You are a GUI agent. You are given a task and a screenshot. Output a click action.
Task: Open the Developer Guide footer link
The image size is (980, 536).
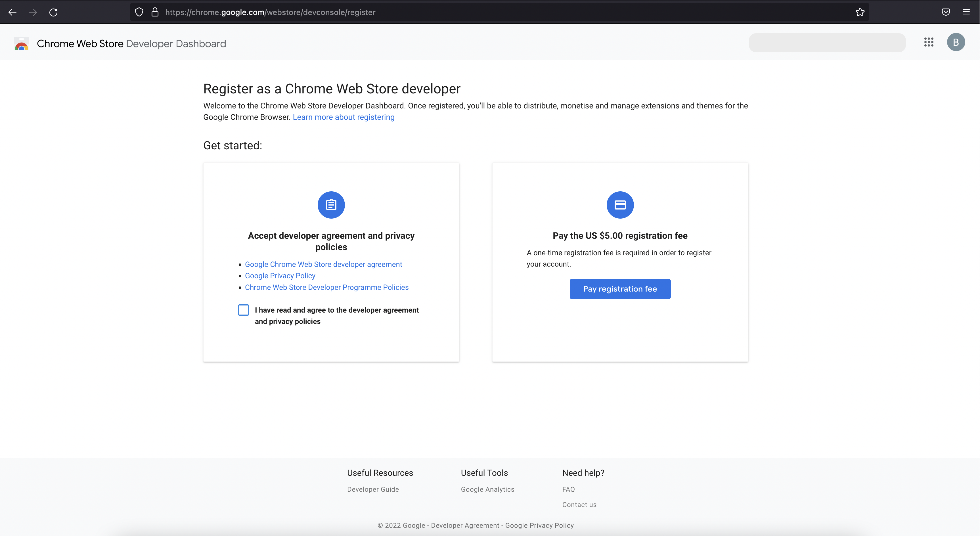click(373, 490)
